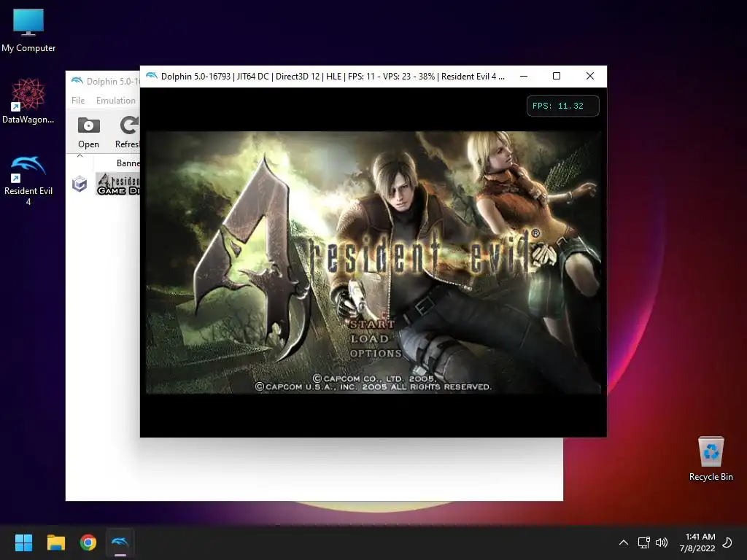
Task: Minimize the Resident Evil 4 game window
Action: pos(524,76)
